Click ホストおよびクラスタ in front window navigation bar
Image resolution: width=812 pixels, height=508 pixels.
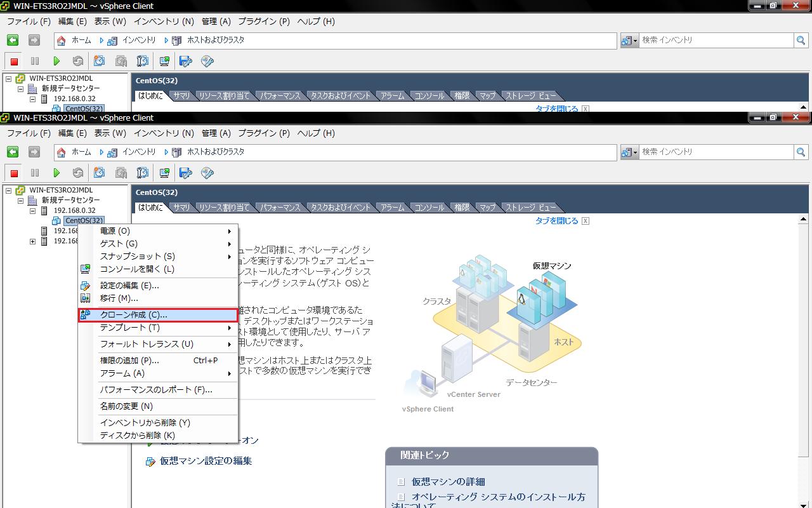coord(216,152)
